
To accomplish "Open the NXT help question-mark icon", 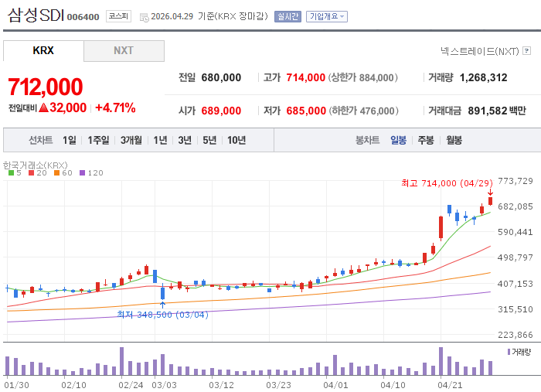I will (x=526, y=51).
